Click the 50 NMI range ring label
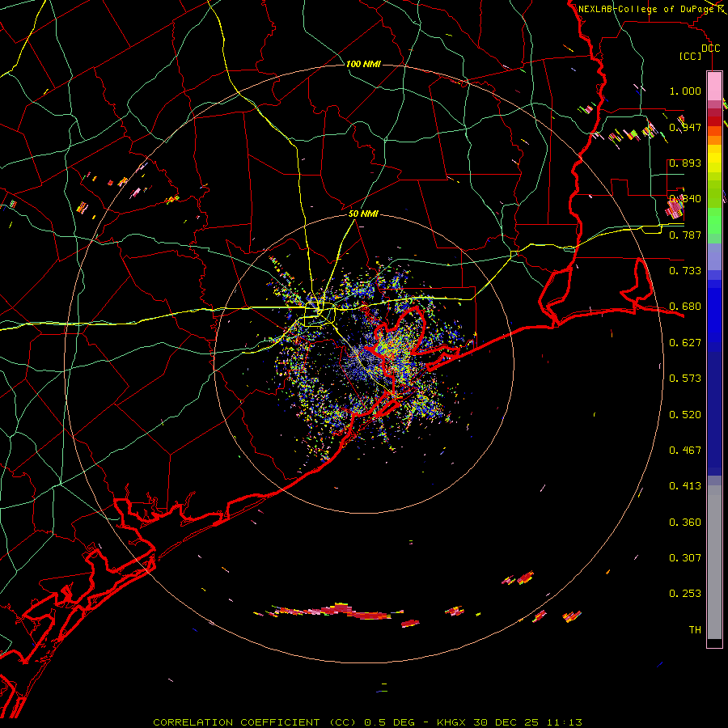 [x=363, y=214]
